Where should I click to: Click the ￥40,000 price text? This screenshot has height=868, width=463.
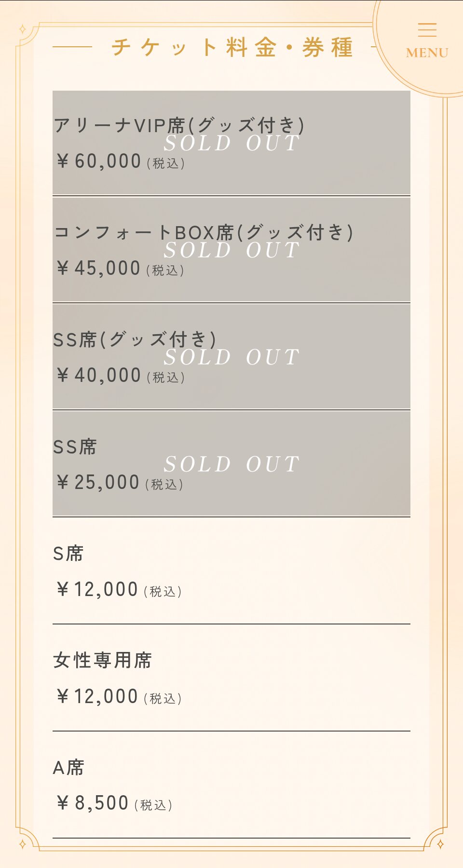99,376
